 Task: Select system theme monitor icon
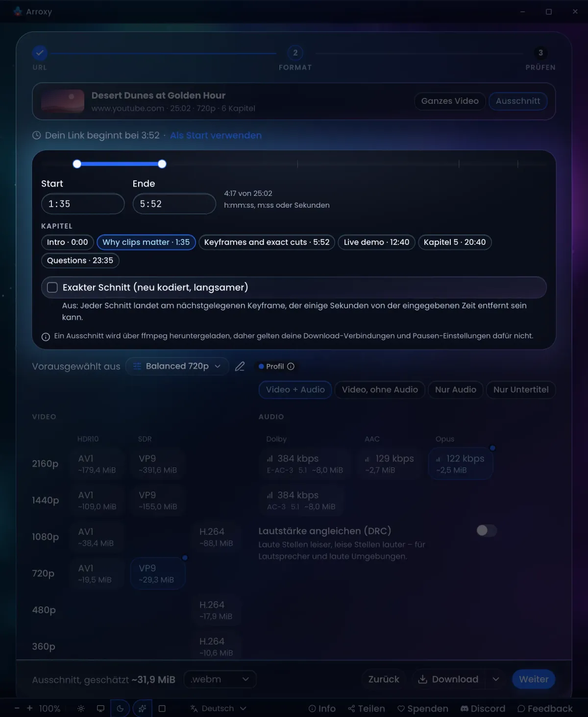point(100,709)
